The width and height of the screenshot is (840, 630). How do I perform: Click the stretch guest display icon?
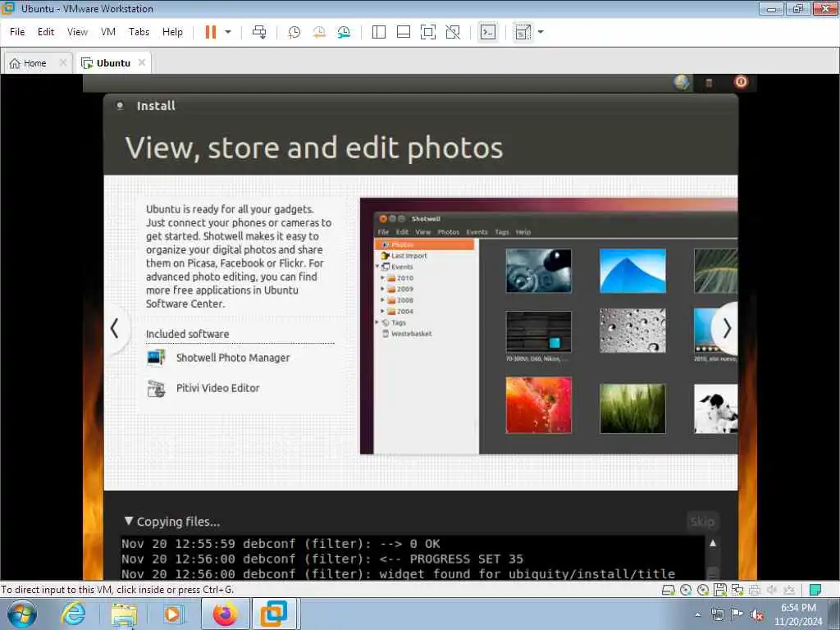[523, 32]
